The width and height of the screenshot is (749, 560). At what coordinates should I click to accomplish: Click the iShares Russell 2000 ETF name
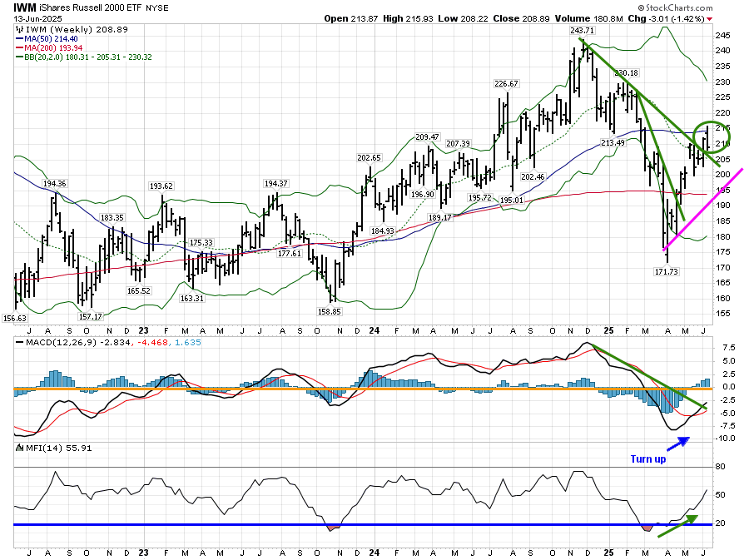pyautogui.click(x=91, y=7)
